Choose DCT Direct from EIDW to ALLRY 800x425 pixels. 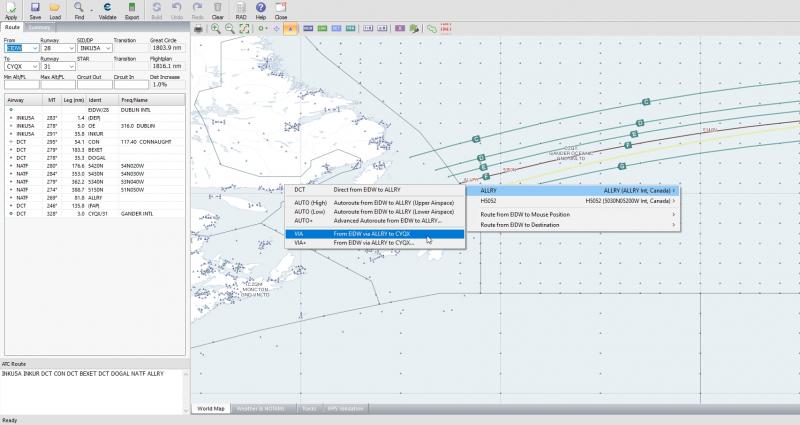pyautogui.click(x=375, y=189)
